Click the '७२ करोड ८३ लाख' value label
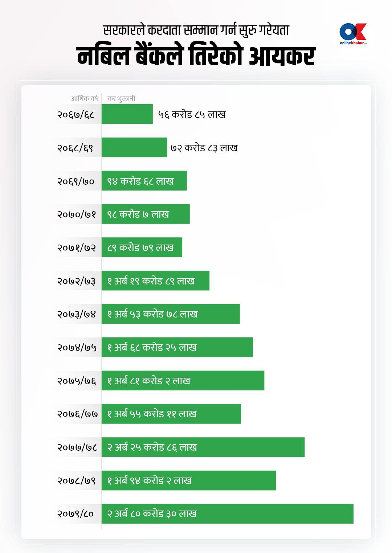 pos(204,148)
